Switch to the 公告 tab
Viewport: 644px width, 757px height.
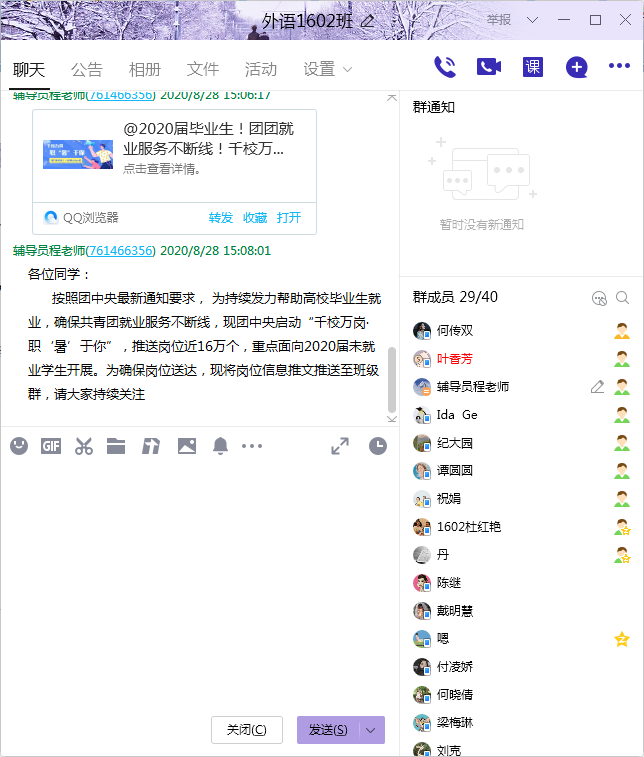tap(87, 69)
